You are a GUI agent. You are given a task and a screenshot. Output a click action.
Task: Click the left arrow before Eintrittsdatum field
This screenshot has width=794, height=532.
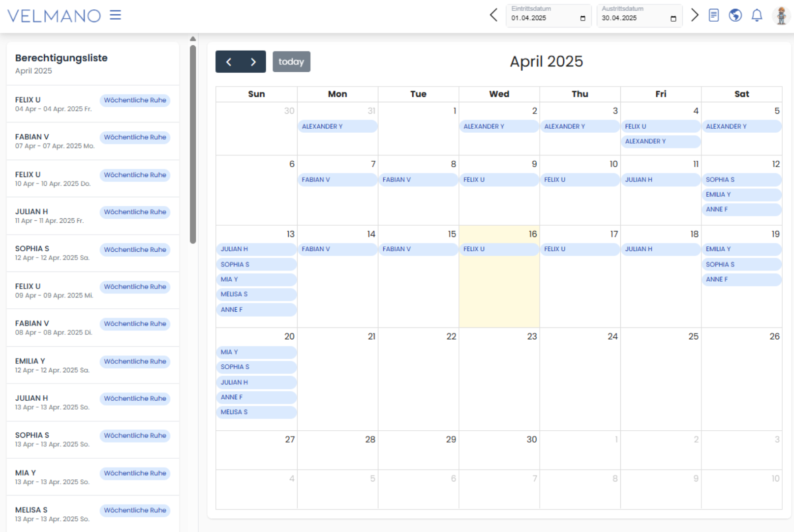(x=493, y=15)
